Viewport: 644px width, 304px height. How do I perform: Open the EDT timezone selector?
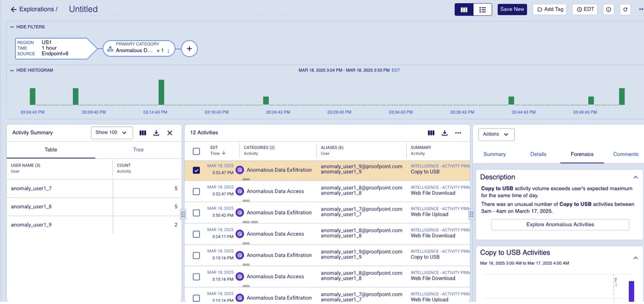(584, 9)
